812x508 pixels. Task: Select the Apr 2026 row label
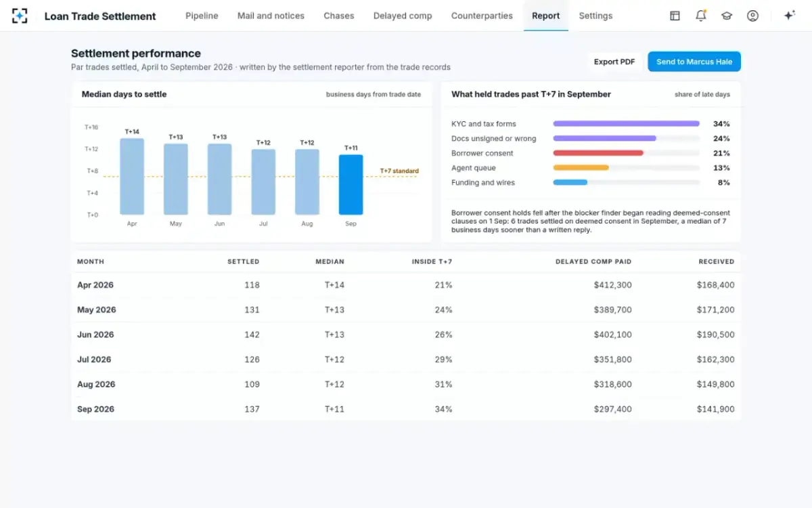(95, 285)
